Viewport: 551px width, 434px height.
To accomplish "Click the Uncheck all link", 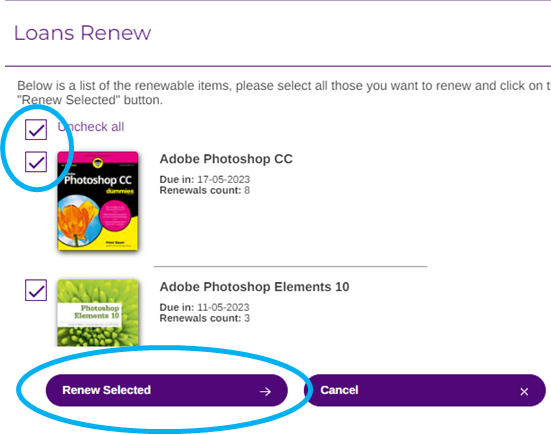I will coord(91,127).
